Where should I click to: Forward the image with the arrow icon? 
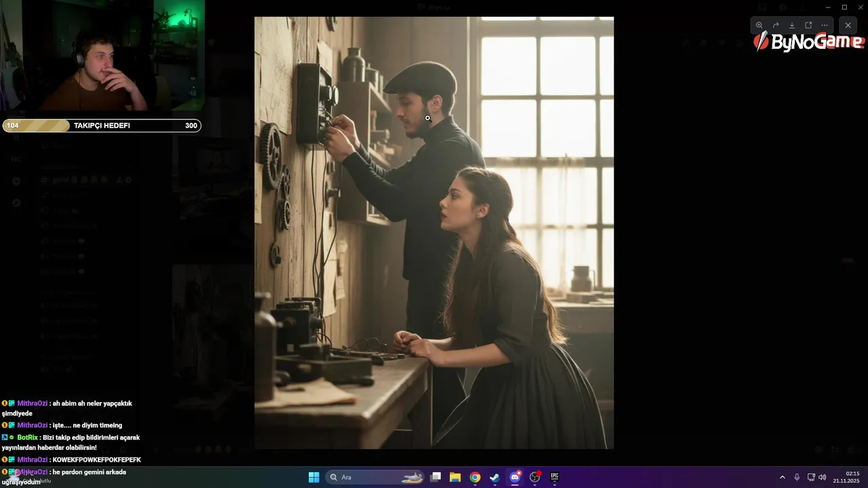(x=776, y=25)
